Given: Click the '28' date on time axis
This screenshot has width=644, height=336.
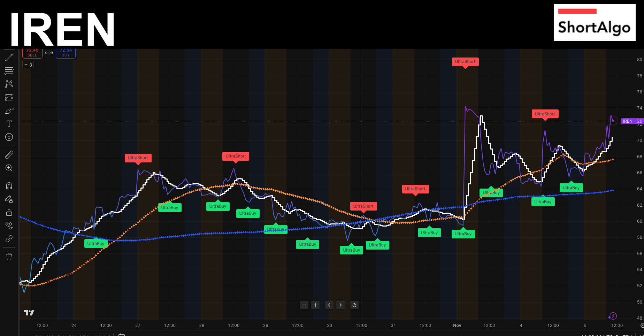Looking at the screenshot, I should 202,326.
